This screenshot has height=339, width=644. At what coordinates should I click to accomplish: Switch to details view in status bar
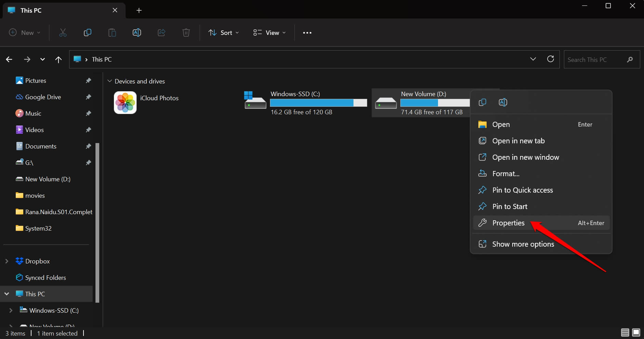click(625, 333)
